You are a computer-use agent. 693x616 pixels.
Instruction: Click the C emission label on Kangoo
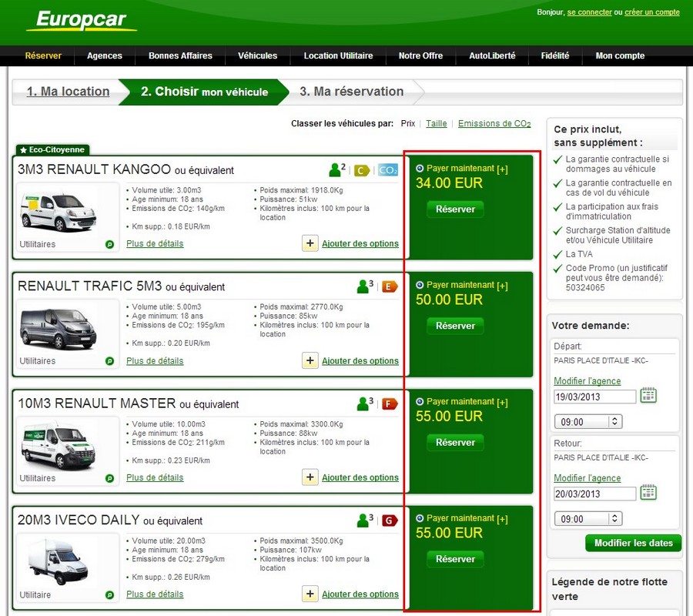(362, 170)
